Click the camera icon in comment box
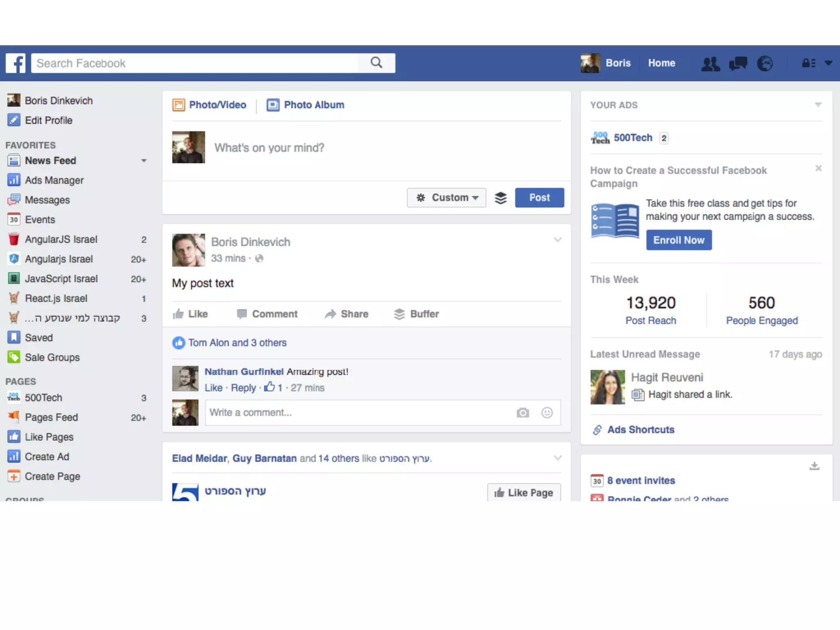 (523, 413)
